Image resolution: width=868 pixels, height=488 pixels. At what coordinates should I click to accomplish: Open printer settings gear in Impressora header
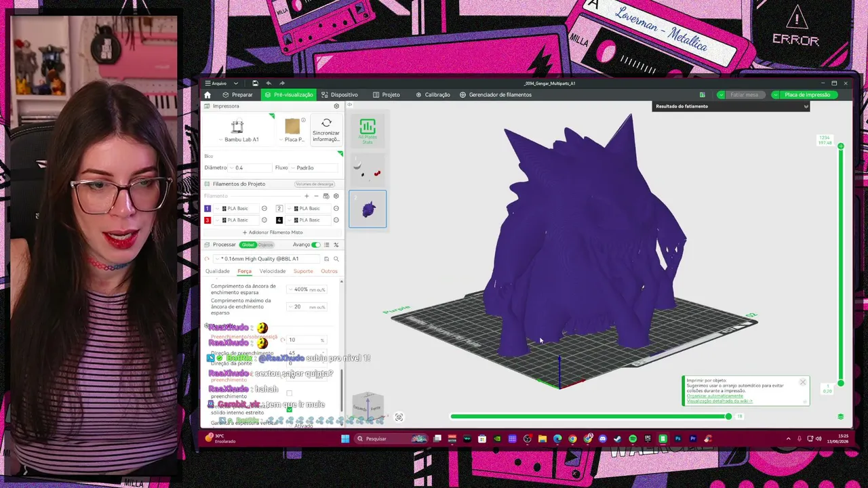point(336,106)
